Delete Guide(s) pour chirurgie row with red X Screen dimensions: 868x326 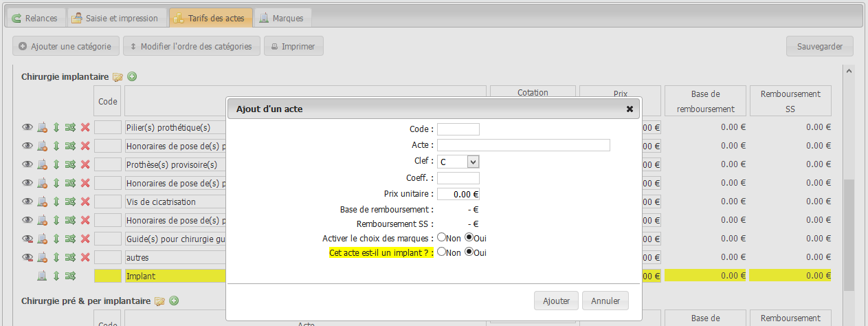(x=85, y=239)
